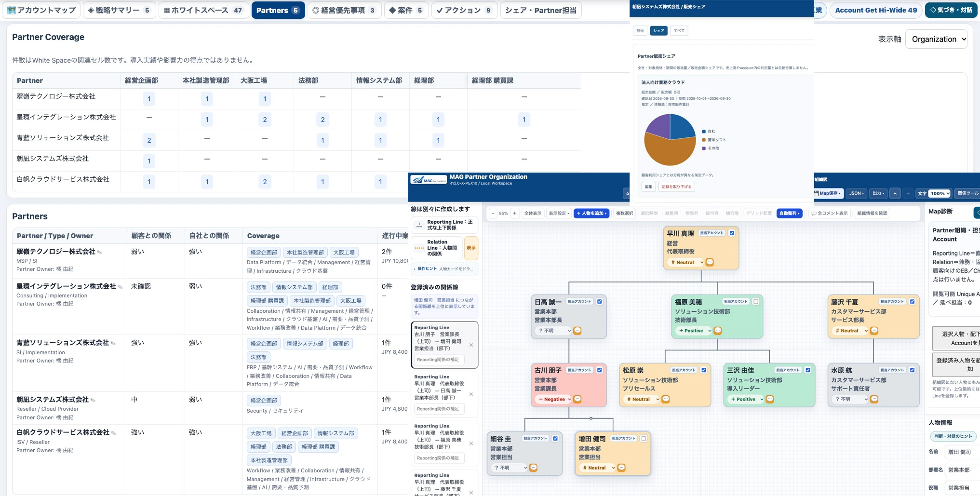The width and height of the screenshot is (980, 496).
Task: Open the 戦略サマリー tab
Action: tap(119, 10)
